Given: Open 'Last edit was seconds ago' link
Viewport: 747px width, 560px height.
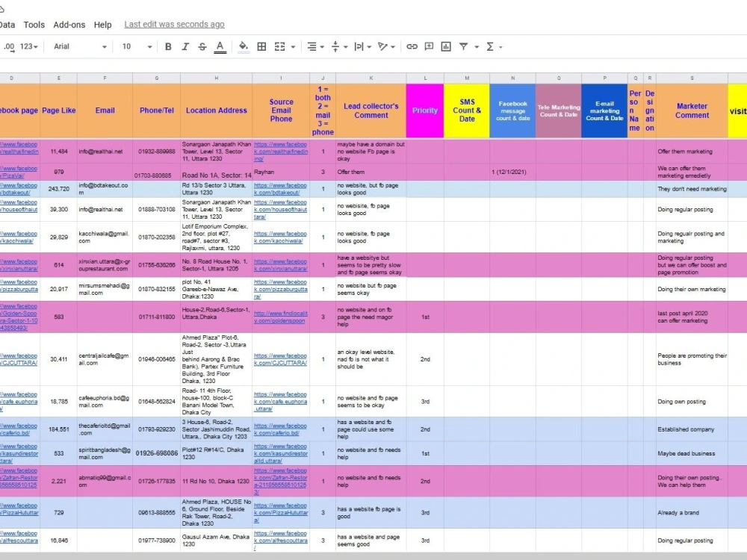Looking at the screenshot, I should [x=174, y=25].
